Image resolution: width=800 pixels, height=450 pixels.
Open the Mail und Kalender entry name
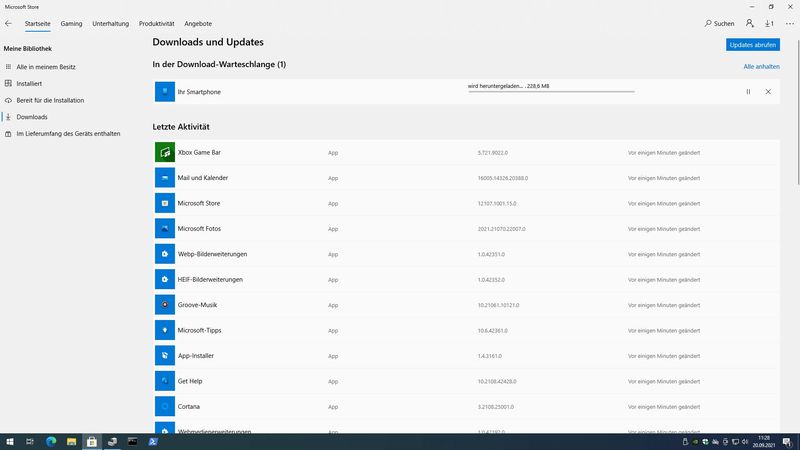point(203,178)
